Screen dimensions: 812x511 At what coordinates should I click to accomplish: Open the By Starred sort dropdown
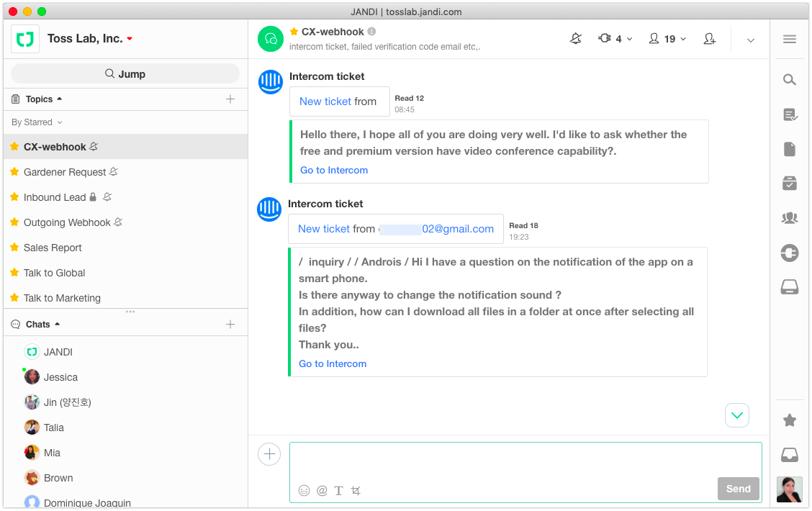pos(37,122)
